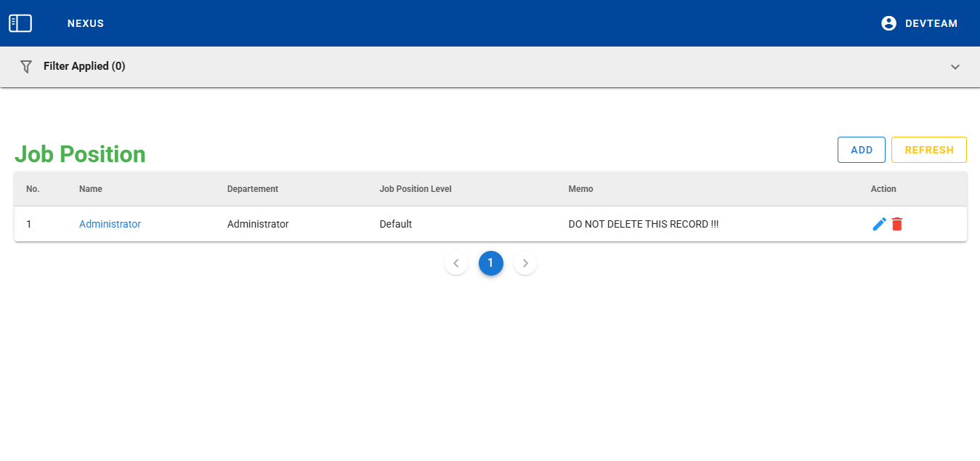Click the Name column header
The height and width of the screenshot is (461, 980).
point(91,189)
